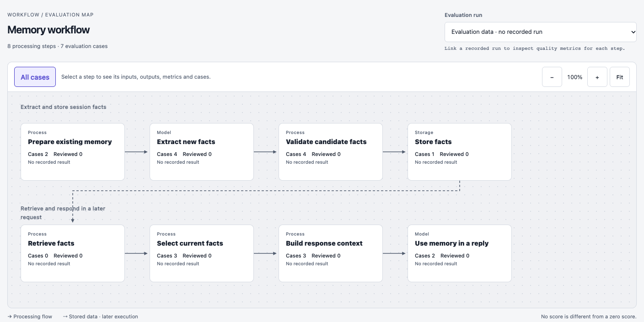Click 'Select a step to see its inputs' hint

click(136, 77)
